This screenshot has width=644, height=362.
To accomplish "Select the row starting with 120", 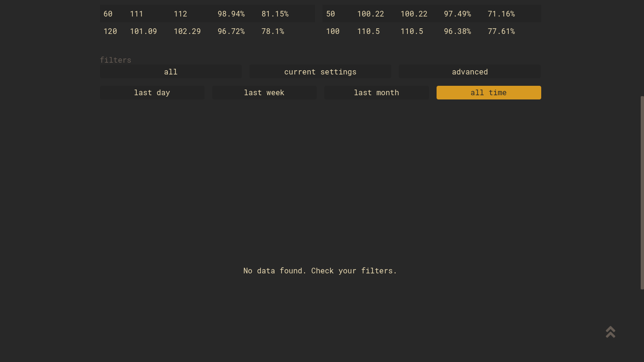I will coord(110,31).
